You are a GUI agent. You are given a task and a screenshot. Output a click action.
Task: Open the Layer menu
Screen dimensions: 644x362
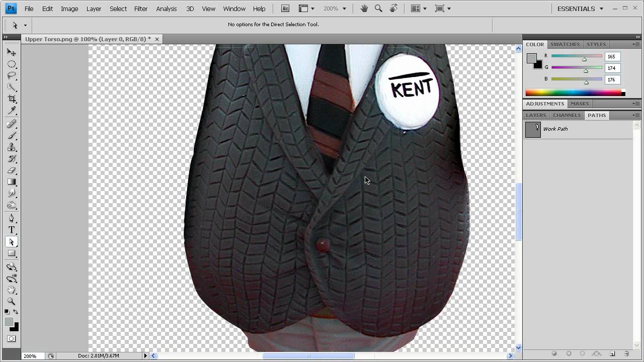[94, 9]
